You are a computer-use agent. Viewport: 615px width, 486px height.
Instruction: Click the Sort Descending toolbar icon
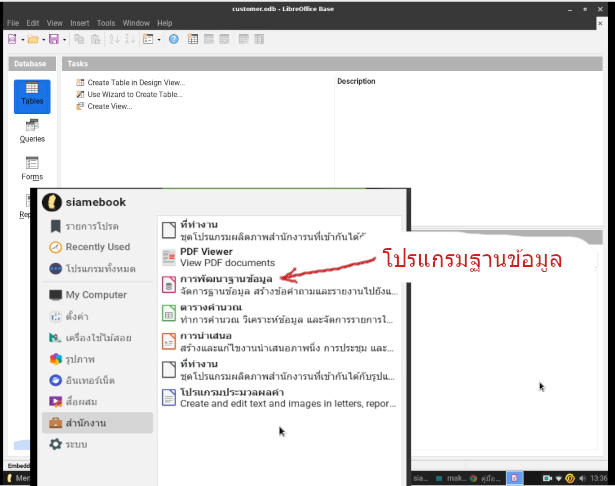click(x=130, y=39)
